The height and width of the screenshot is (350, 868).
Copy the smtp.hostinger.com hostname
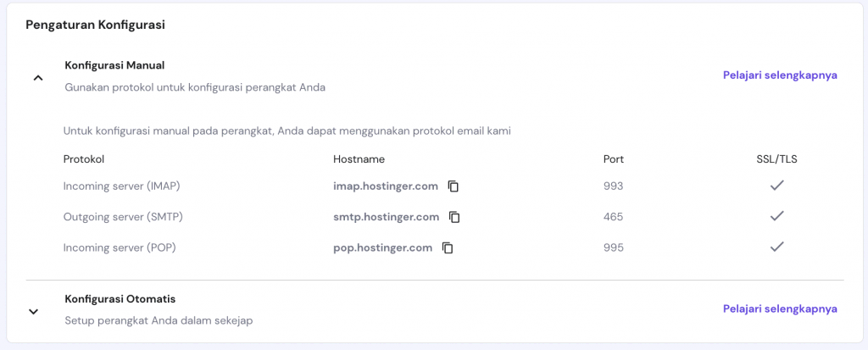[x=454, y=217]
